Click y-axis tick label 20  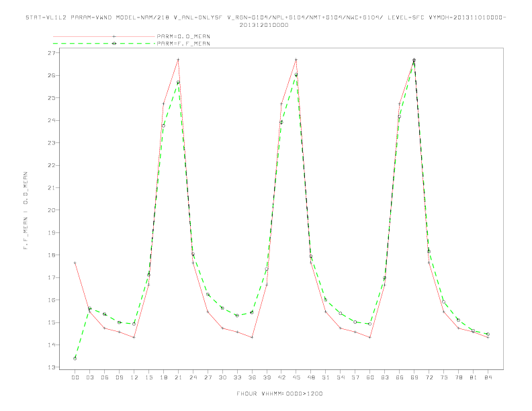point(51,210)
